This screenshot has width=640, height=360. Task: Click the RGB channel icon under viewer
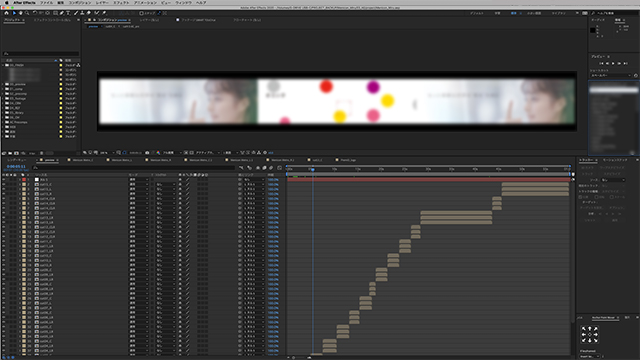[x=158, y=153]
